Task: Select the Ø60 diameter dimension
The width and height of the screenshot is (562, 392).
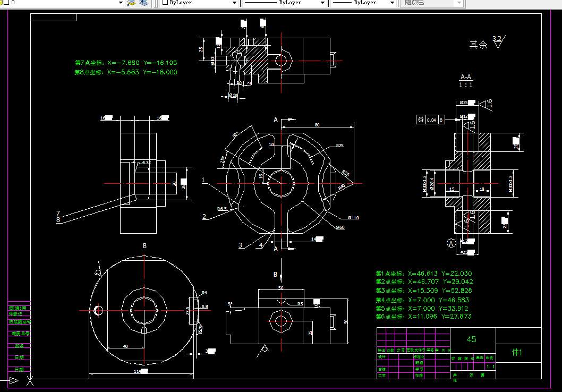Action: (x=340, y=227)
